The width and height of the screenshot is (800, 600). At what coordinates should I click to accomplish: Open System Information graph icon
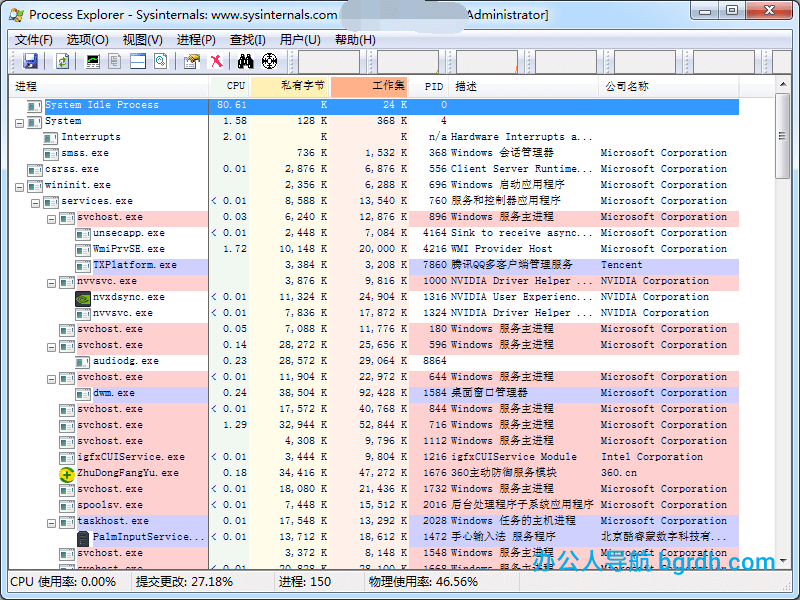click(x=93, y=62)
